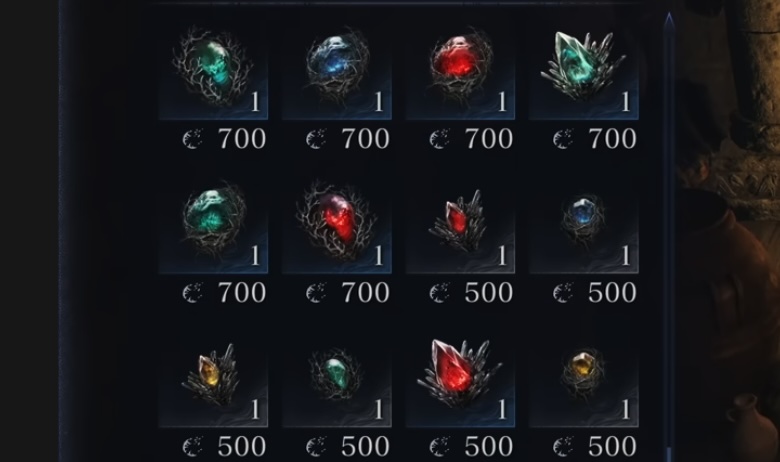Pick the small yellow gem relic in nest
The image size is (780, 462).
584,376
